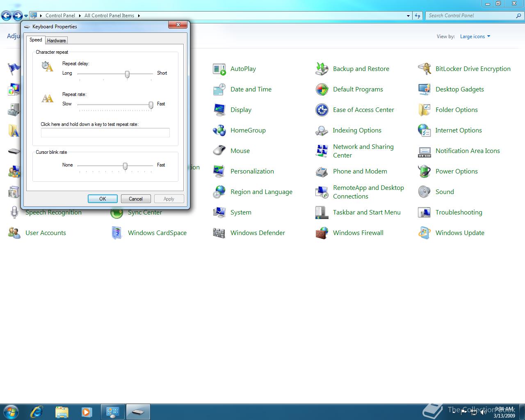Open the Phone and Modem icon
525x420 pixels.
tap(322, 171)
